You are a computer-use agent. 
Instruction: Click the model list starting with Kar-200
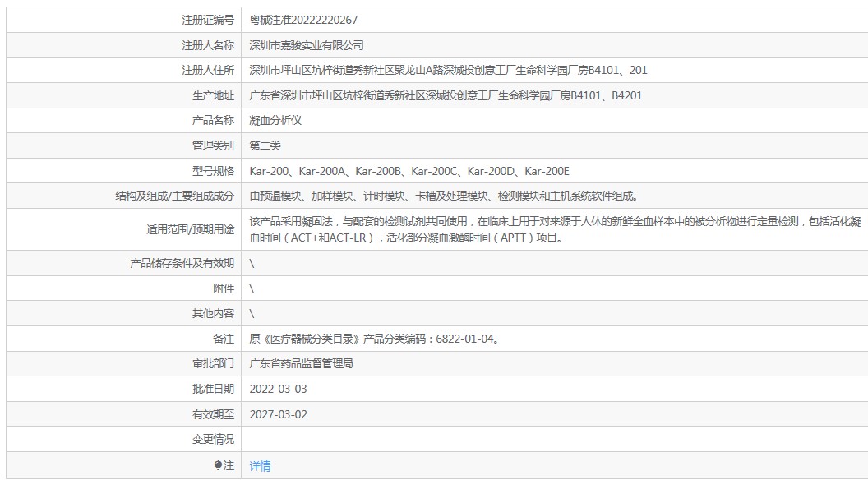(409, 171)
